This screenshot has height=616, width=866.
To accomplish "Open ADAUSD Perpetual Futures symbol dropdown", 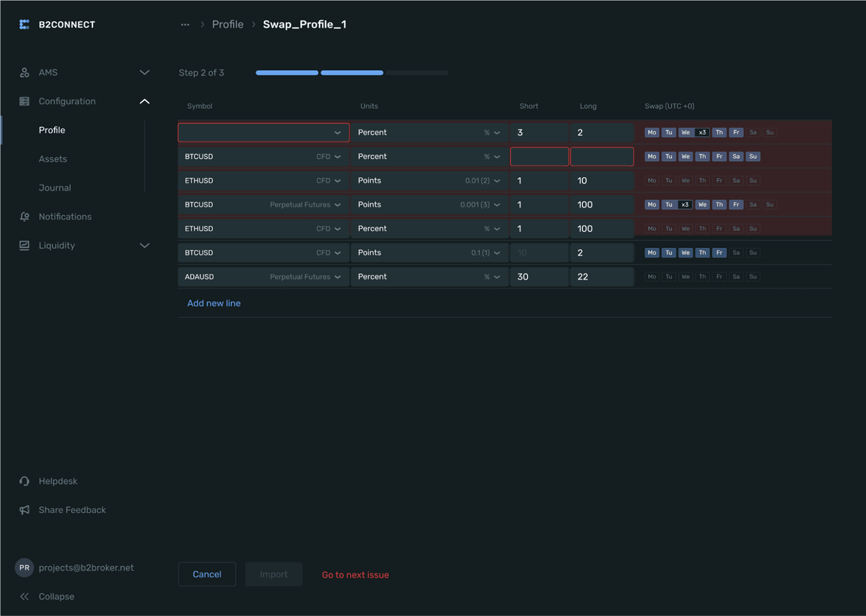I will 264,277.
